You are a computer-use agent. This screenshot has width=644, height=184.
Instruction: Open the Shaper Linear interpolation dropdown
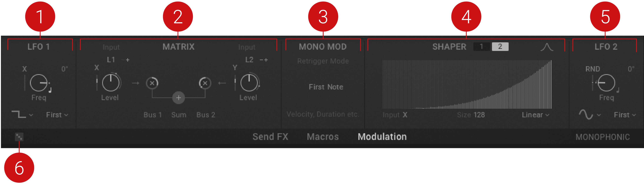[x=535, y=115]
